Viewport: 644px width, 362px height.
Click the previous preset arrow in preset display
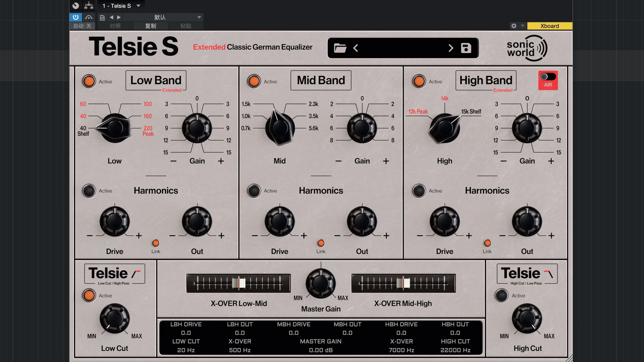pyautogui.click(x=356, y=48)
